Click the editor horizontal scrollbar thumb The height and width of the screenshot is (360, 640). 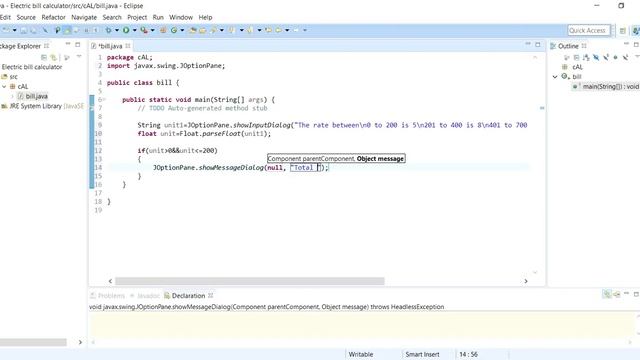click(x=250, y=281)
